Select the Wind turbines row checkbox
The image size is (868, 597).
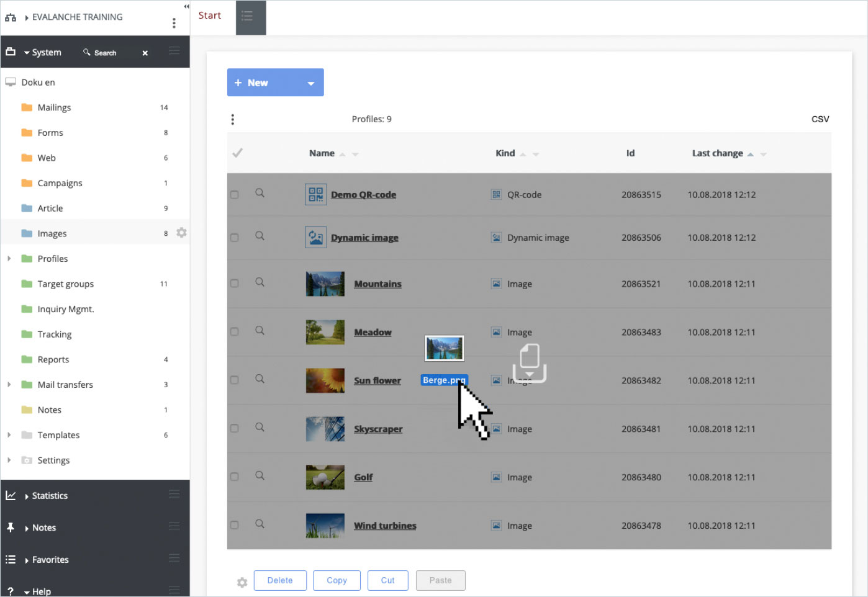235,525
